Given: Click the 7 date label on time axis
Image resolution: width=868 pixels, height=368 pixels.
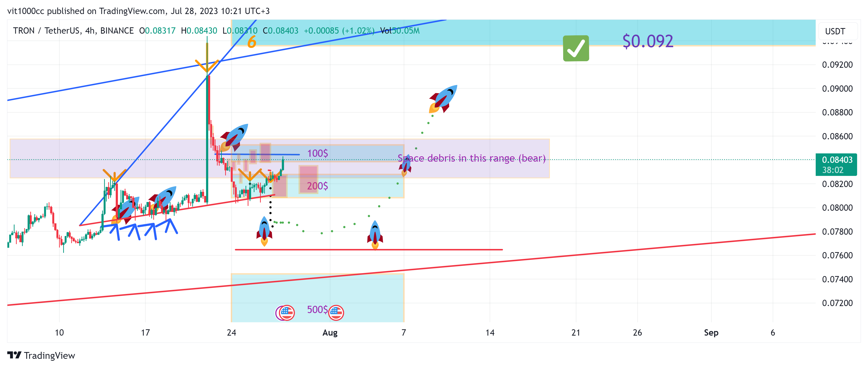Looking at the screenshot, I should pos(404,333).
